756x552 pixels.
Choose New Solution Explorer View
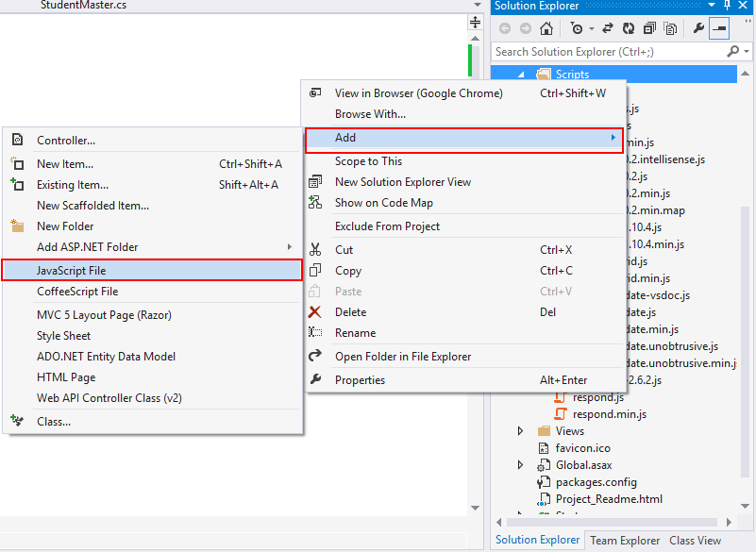[x=463, y=182]
